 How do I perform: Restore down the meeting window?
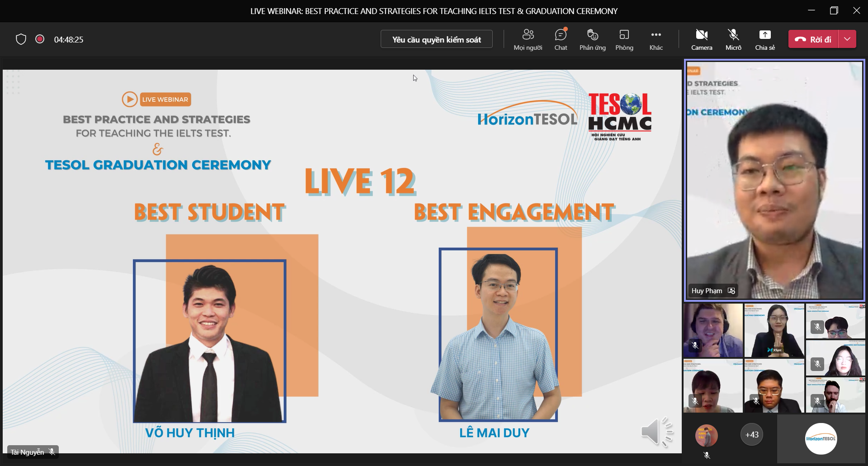[834, 10]
